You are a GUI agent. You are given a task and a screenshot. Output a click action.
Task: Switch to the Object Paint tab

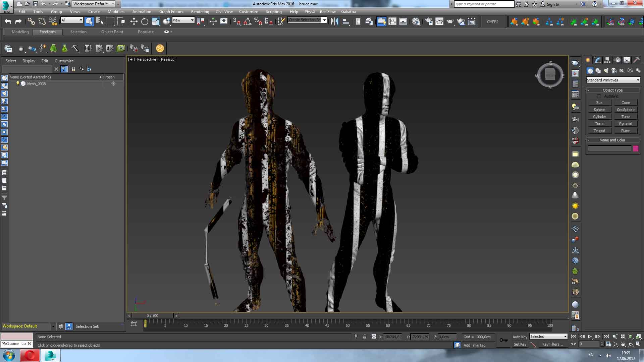pyautogui.click(x=112, y=32)
